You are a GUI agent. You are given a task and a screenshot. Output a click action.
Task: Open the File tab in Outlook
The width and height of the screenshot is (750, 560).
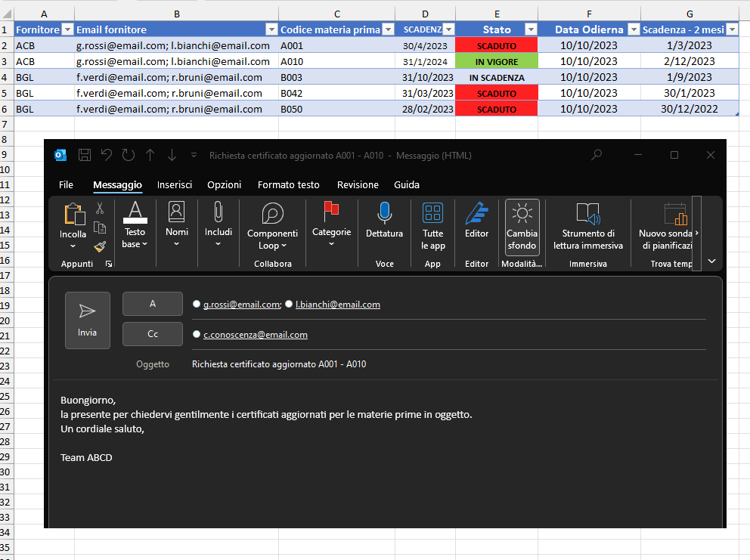click(66, 184)
